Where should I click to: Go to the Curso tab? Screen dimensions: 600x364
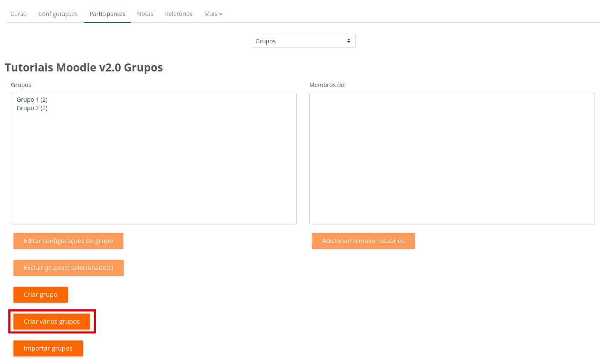coord(19,14)
